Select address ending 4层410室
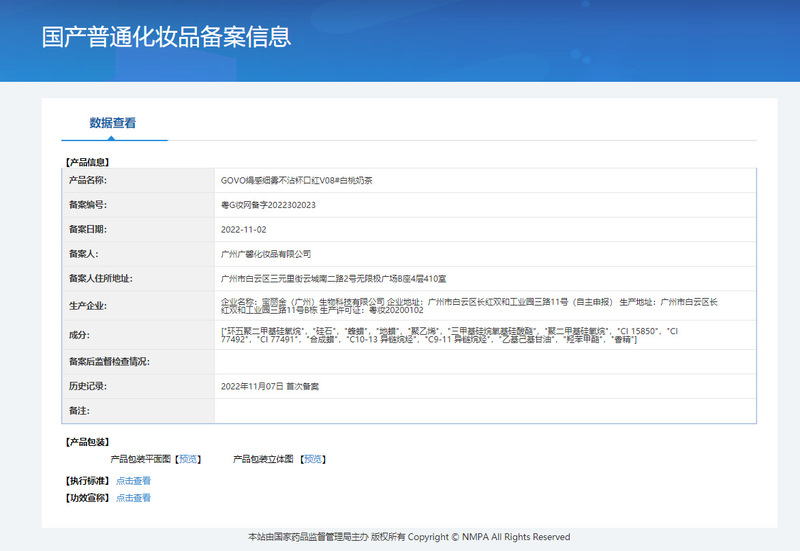 [x=333, y=279]
